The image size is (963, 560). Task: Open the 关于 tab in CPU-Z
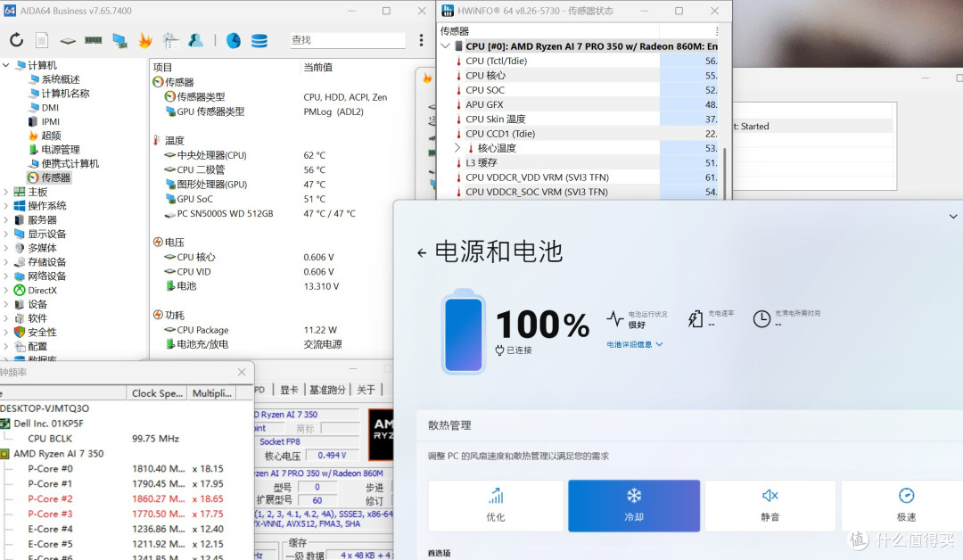point(366,390)
